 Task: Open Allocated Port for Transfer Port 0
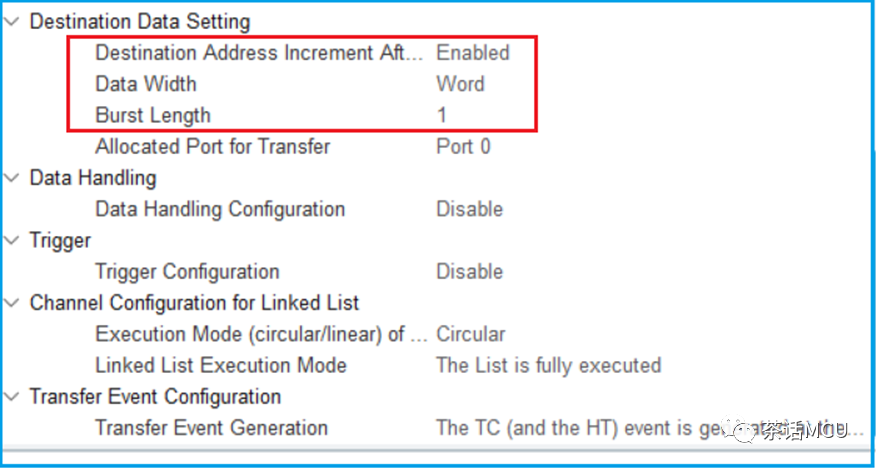click(x=463, y=147)
